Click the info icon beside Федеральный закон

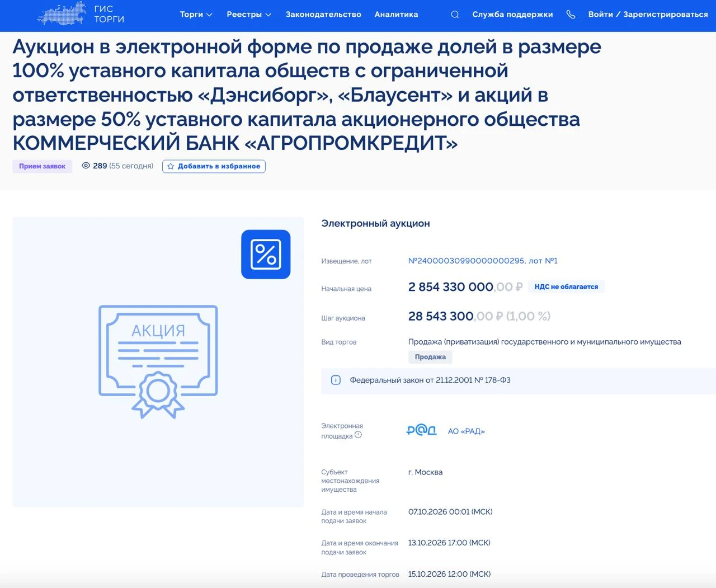tap(336, 380)
